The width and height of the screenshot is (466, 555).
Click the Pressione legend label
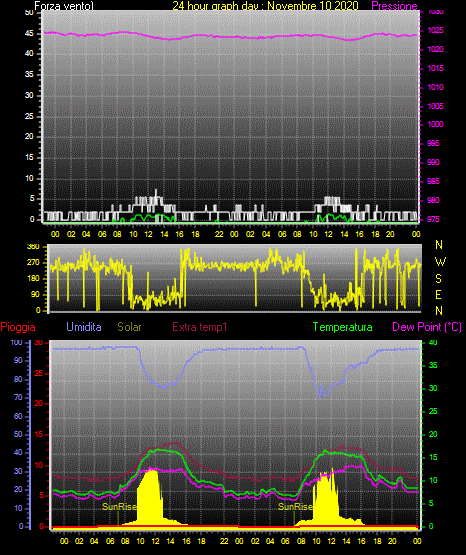click(x=394, y=6)
